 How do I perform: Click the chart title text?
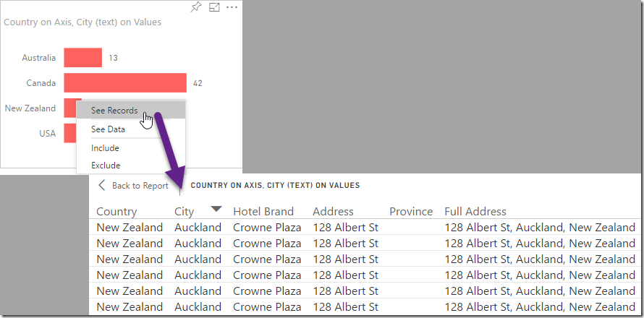[x=82, y=22]
